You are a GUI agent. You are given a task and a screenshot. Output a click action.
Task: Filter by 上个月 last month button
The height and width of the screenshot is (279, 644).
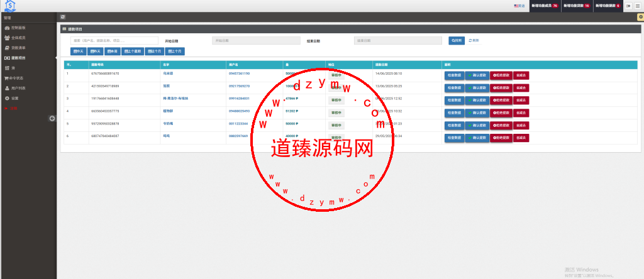[x=175, y=52]
